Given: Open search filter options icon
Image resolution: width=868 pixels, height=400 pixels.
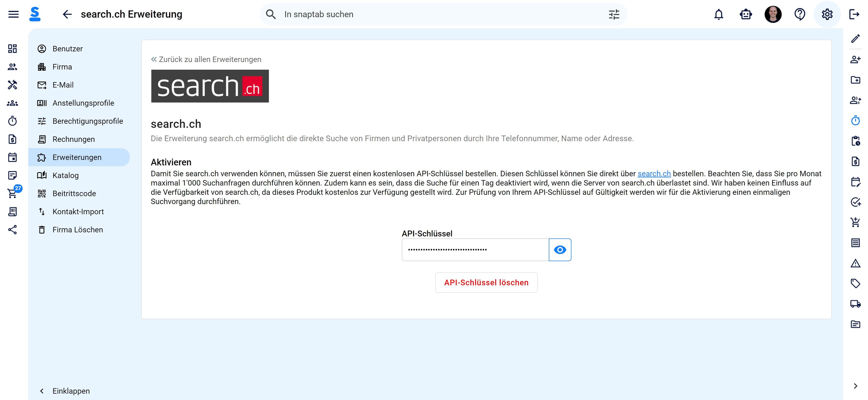Looking at the screenshot, I should click(614, 14).
